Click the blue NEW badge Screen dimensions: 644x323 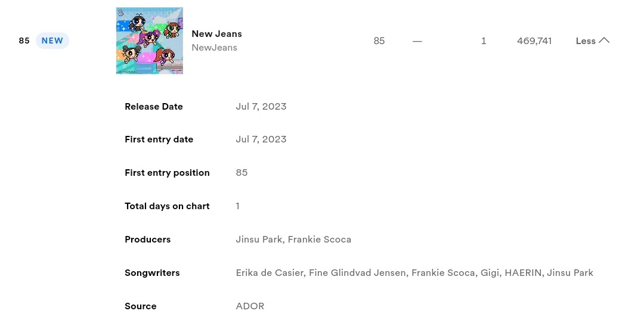tap(52, 41)
